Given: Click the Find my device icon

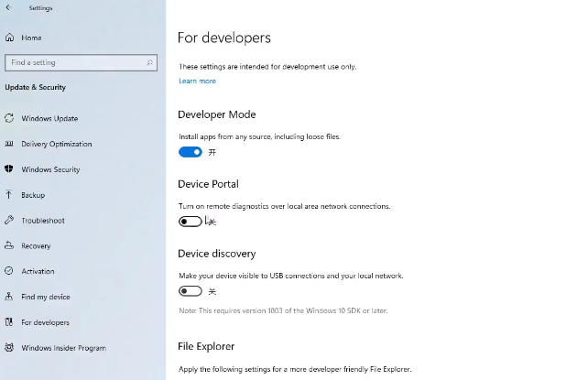Looking at the screenshot, I should 9,297.
